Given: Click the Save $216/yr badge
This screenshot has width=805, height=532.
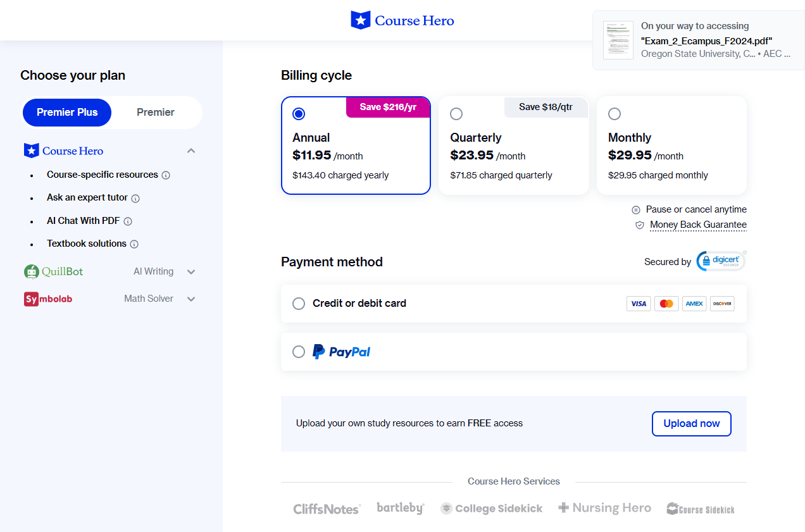Looking at the screenshot, I should [x=388, y=107].
